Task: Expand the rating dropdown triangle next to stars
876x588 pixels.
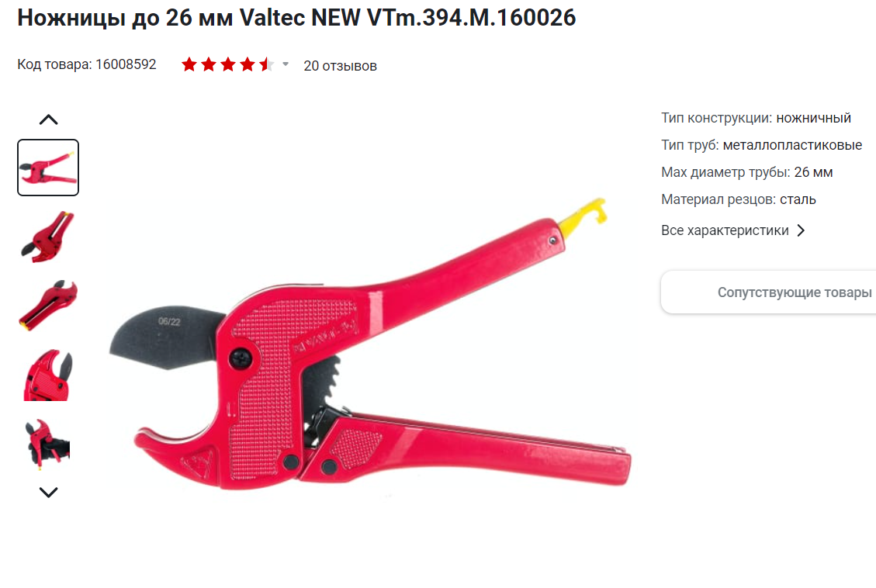Action: (286, 64)
